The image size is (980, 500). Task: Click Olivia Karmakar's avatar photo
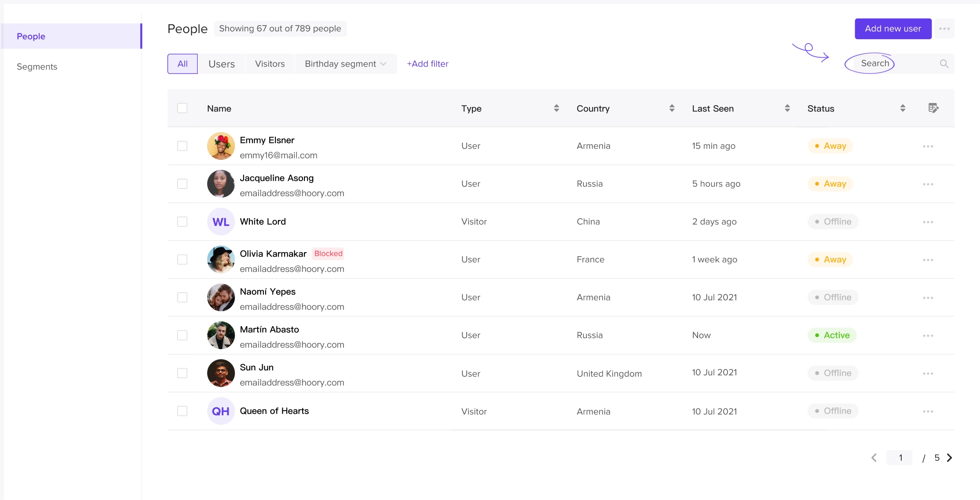(221, 260)
